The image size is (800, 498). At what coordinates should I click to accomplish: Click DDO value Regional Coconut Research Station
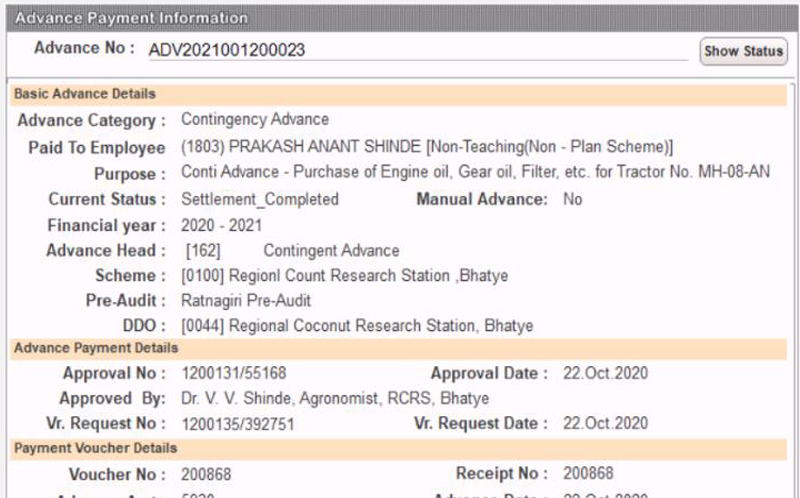pos(357,326)
